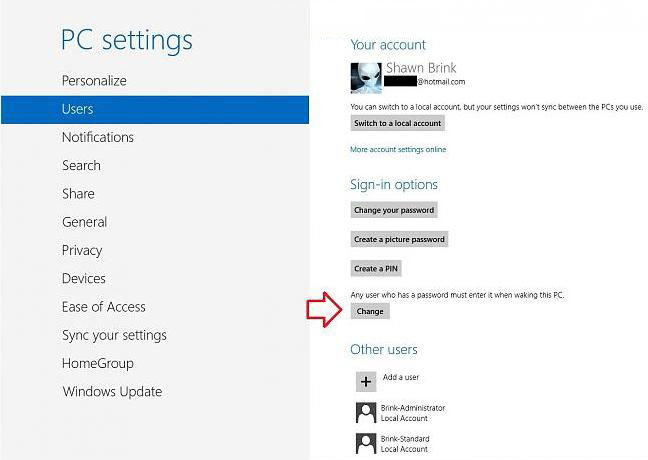
Task: Go to the Search settings category
Action: click(81, 165)
